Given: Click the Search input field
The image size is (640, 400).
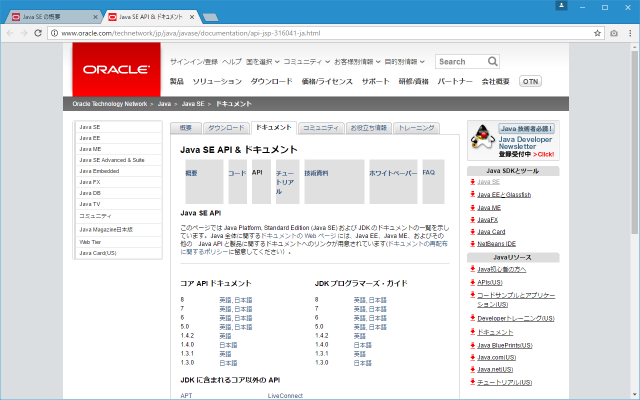Looking at the screenshot, I should (x=462, y=62).
